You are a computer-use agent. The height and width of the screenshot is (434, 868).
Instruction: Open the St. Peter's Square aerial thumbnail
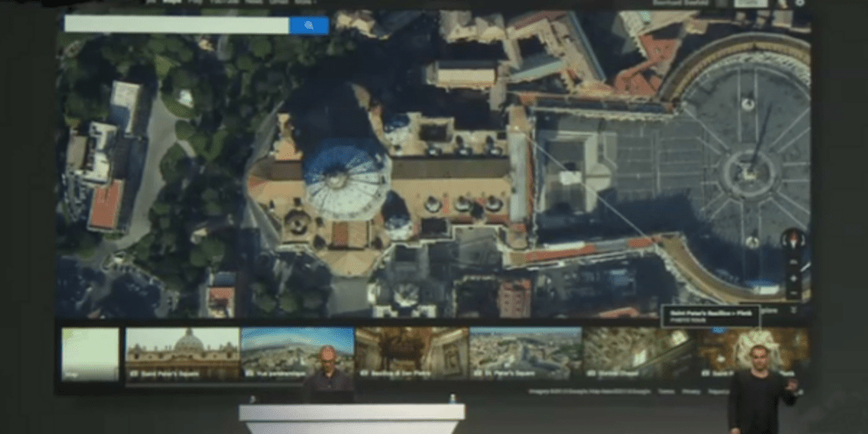coord(525,353)
